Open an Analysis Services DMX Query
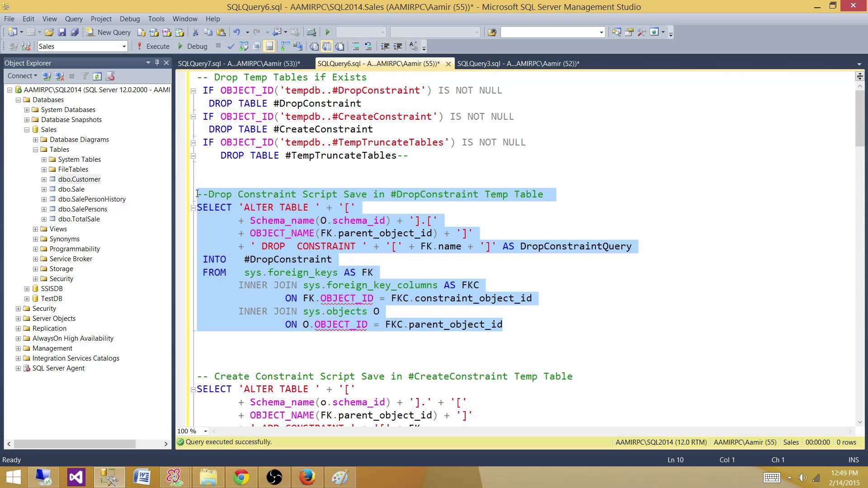The height and width of the screenshot is (488, 868). point(167,32)
